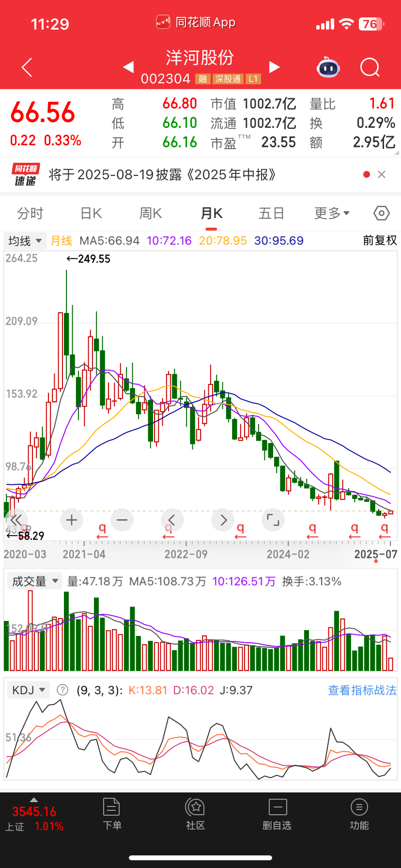Open 功能 functions menu icon
The width and height of the screenshot is (401, 868).
(359, 814)
